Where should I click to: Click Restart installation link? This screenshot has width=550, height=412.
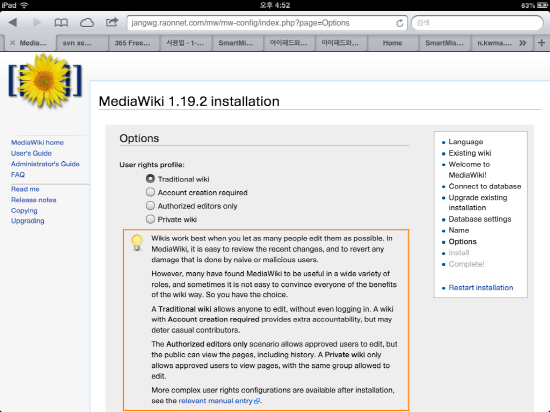pyautogui.click(x=481, y=288)
